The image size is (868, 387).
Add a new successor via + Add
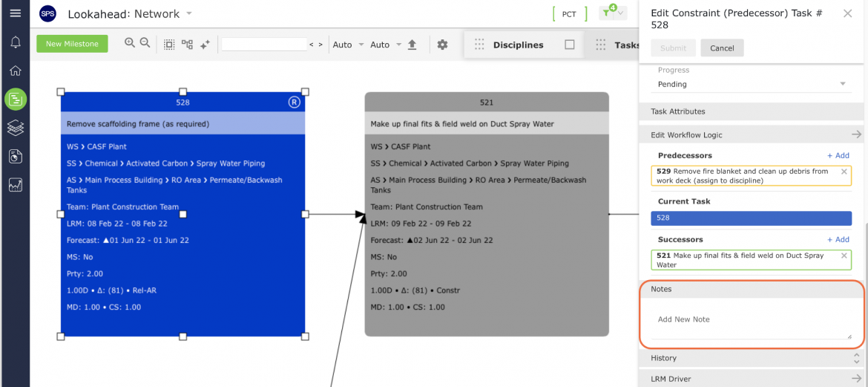(838, 239)
